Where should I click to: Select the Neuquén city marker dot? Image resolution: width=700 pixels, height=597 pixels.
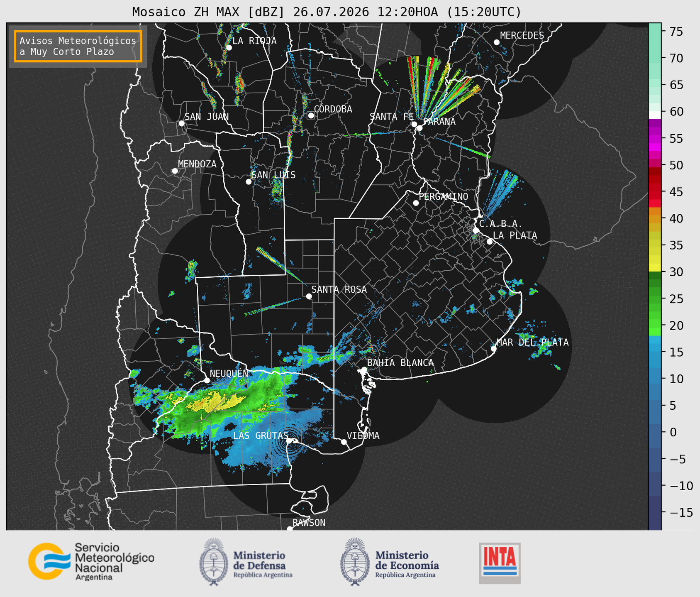tap(207, 380)
